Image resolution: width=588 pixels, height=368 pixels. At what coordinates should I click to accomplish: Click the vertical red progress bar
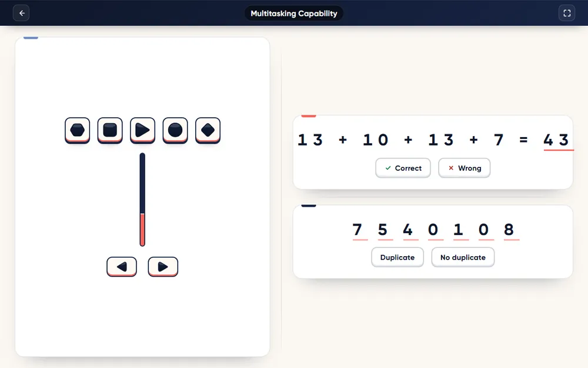tap(142, 200)
